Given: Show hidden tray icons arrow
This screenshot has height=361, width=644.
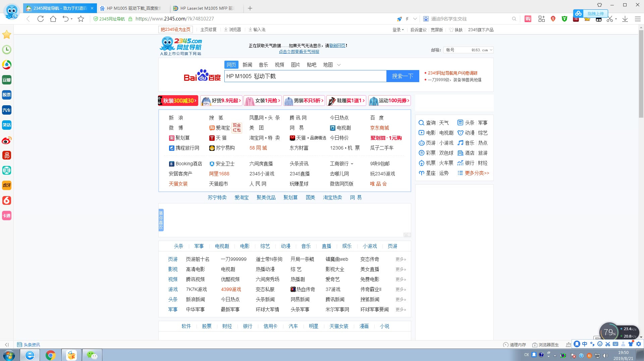Looking at the screenshot, I should coord(555,355).
